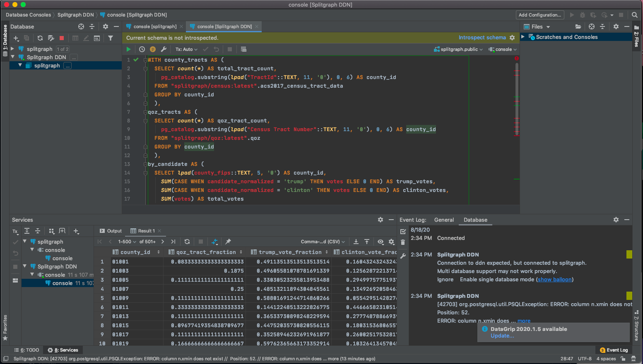Screen dimensions: 643x364
Task: Collapse Splitgraph DDN node in Database tree
Action: coord(12,57)
